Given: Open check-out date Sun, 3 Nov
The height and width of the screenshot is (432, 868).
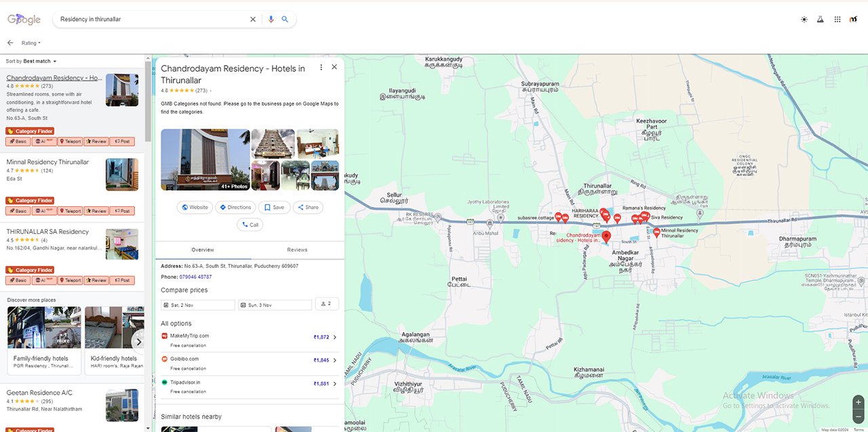Looking at the screenshot, I should click(275, 305).
